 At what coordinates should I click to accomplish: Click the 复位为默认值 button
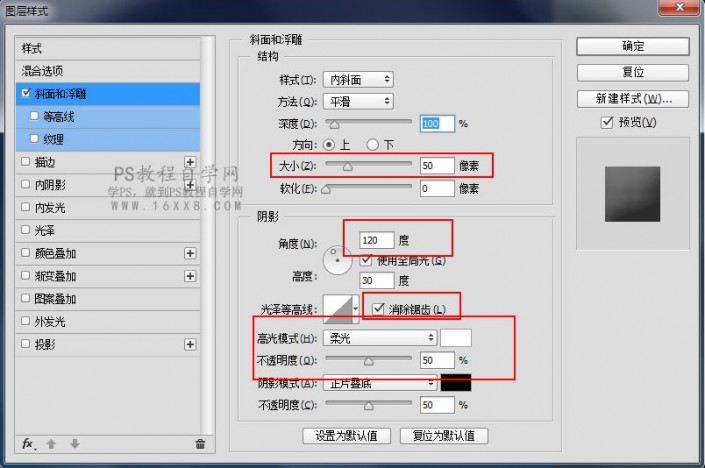pyautogui.click(x=444, y=436)
